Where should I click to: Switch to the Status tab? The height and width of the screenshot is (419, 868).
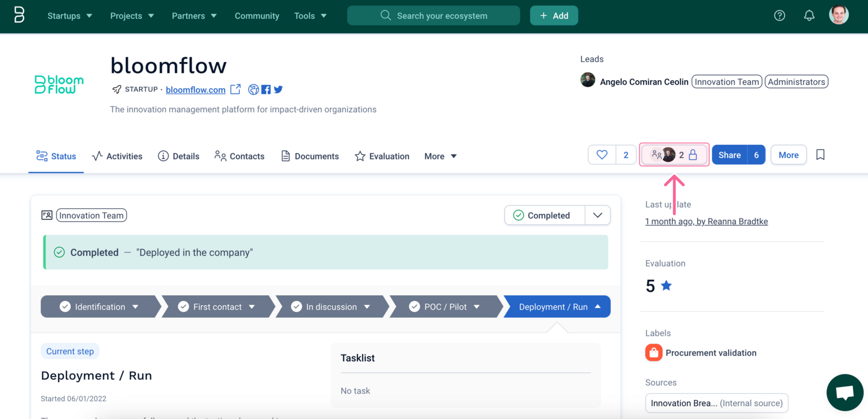(56, 156)
